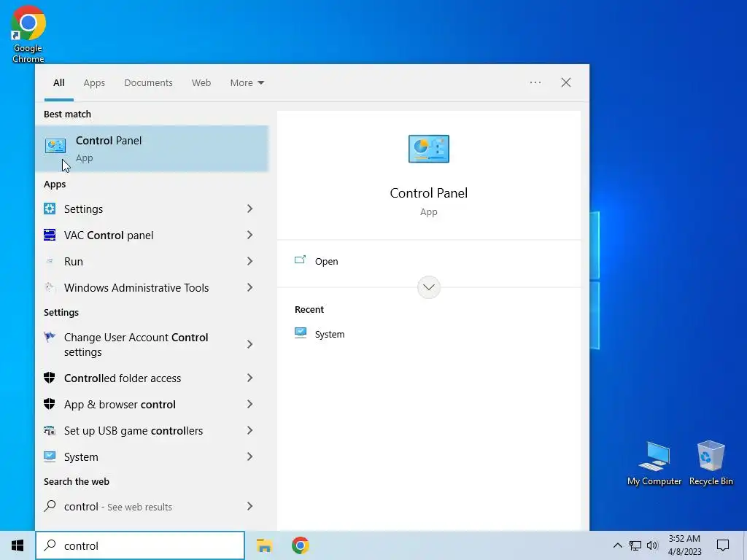Launch Chrome from the taskbar
The image size is (747, 560).
click(x=300, y=545)
